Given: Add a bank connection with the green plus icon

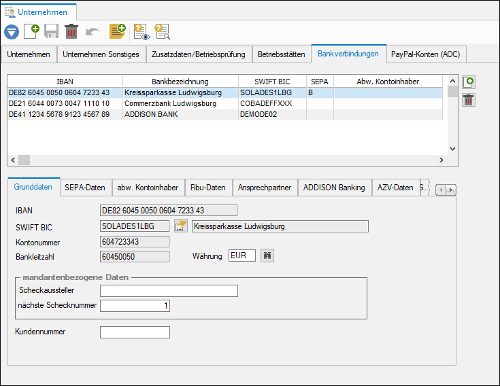Looking at the screenshot, I should coord(469,82).
